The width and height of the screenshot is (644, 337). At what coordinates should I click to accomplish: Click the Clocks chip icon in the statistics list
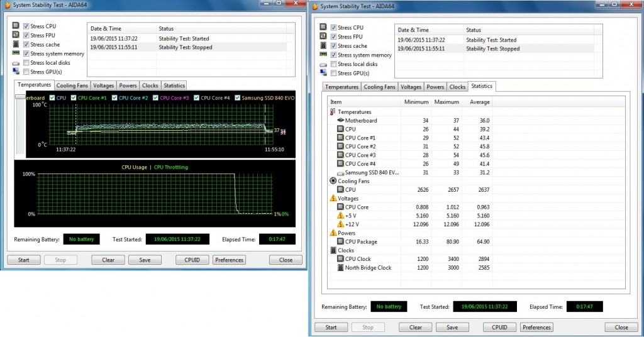pyautogui.click(x=333, y=250)
